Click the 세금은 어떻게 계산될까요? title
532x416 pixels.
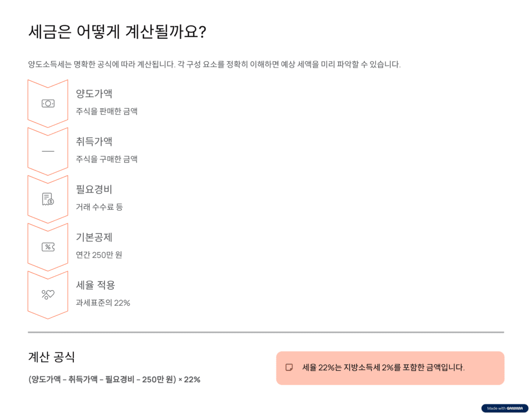click(117, 32)
